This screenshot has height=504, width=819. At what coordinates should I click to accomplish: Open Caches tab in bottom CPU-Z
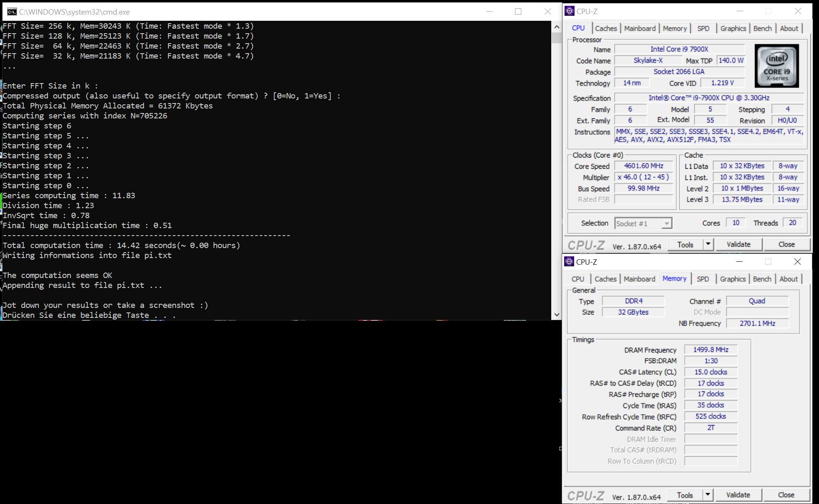point(605,279)
